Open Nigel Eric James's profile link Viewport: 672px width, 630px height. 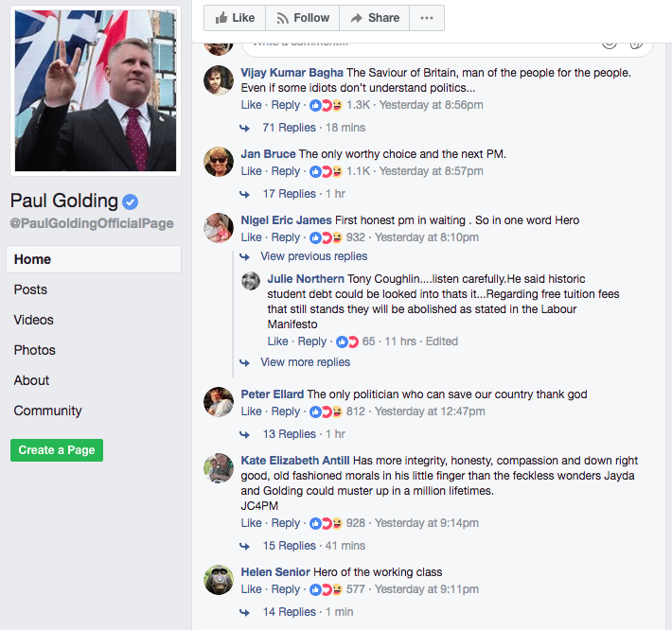pyautogui.click(x=286, y=220)
